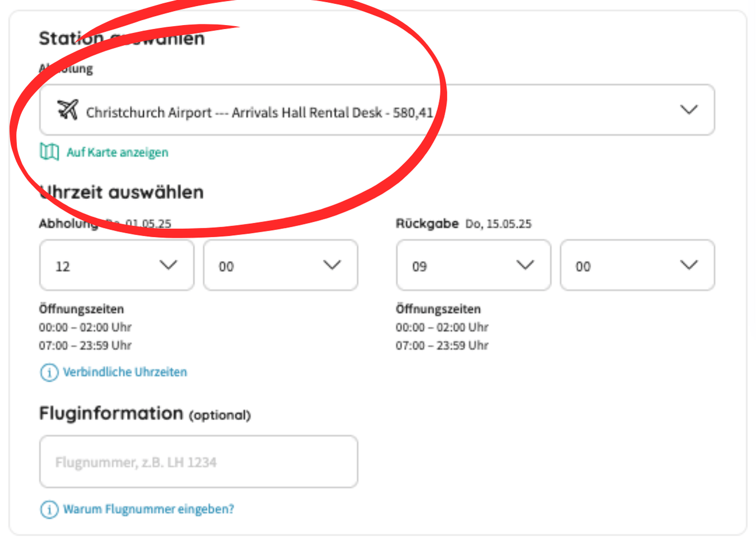The width and height of the screenshot is (756, 544).
Task: Open the pickup minutes dropdown under Abholung
Action: click(x=281, y=265)
